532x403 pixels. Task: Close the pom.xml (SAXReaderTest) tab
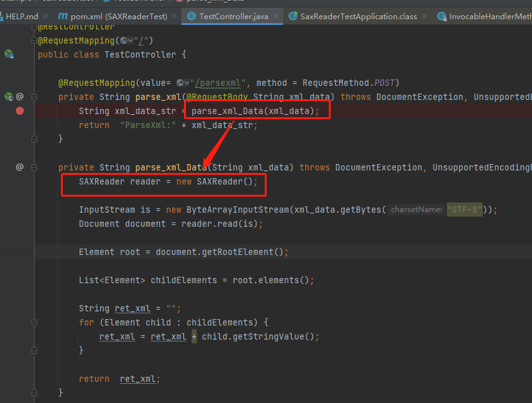pyautogui.click(x=174, y=16)
